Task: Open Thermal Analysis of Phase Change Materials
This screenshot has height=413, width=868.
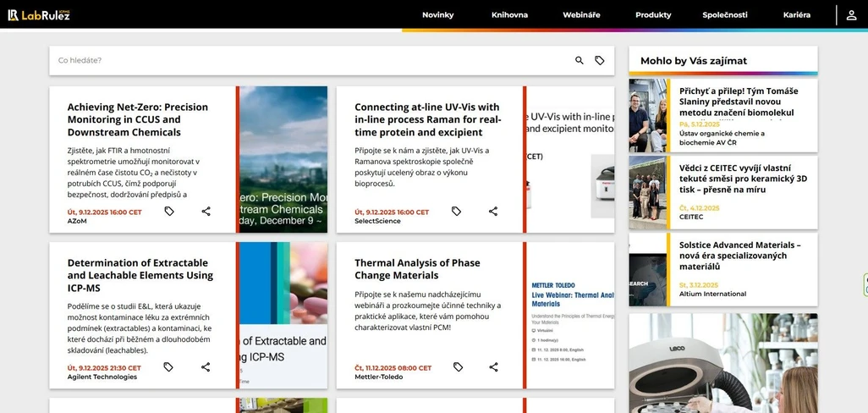Action: (x=417, y=269)
